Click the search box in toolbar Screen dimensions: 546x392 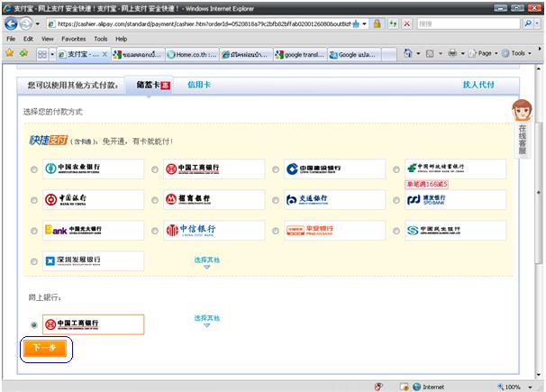468,23
